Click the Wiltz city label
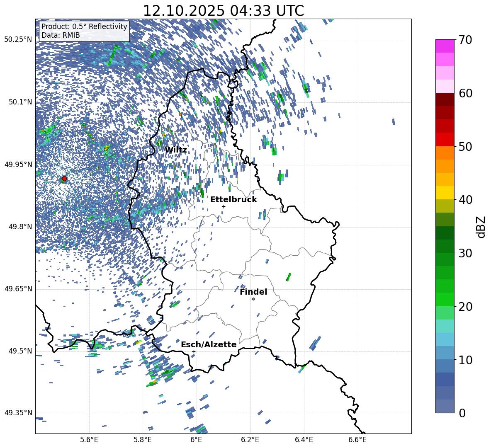The image size is (491, 448). pyautogui.click(x=176, y=150)
